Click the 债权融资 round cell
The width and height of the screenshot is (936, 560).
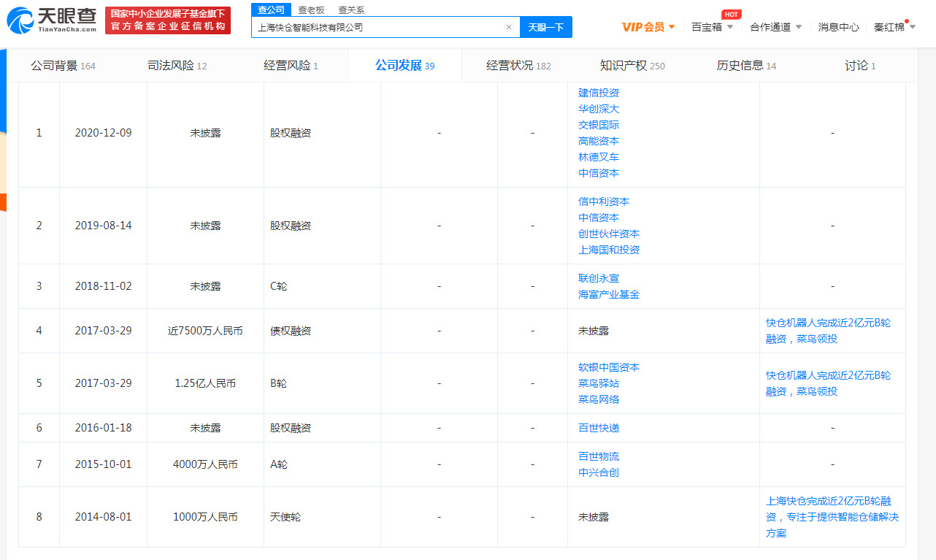coord(291,331)
